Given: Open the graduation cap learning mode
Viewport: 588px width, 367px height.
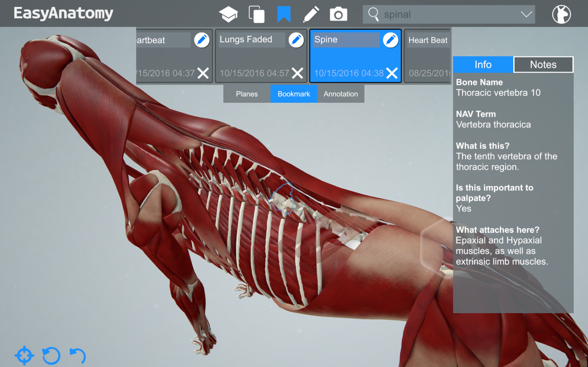Looking at the screenshot, I should tap(228, 14).
